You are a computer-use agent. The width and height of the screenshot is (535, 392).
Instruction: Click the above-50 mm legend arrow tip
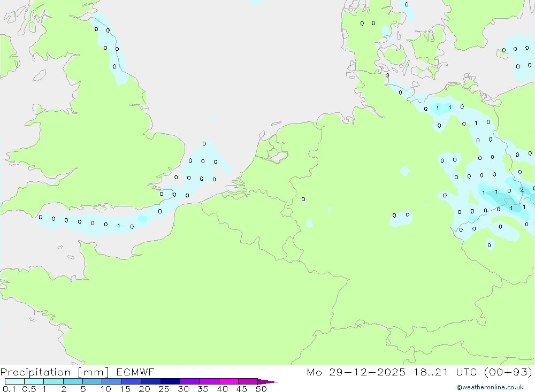(x=267, y=381)
